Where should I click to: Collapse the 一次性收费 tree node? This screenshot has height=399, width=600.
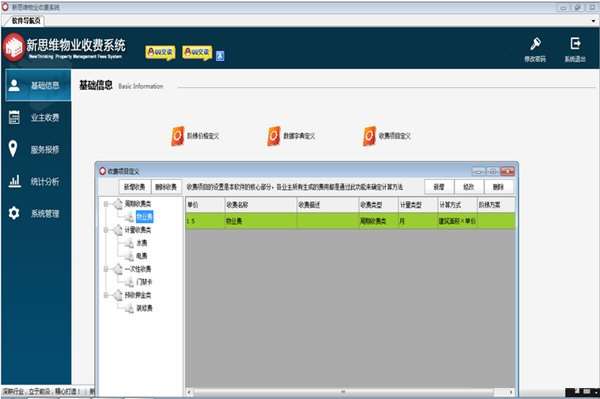coord(106,269)
